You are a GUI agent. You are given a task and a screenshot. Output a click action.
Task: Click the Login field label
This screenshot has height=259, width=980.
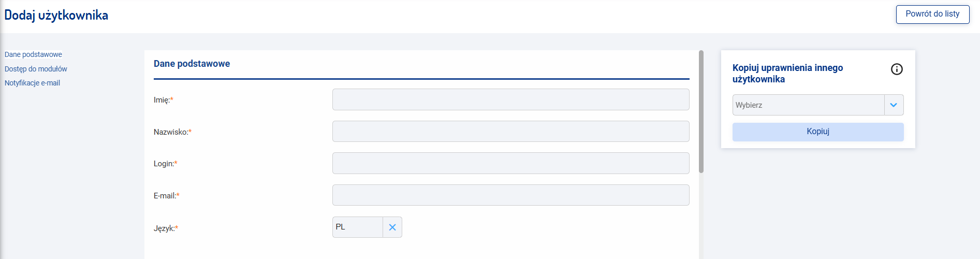click(165, 164)
